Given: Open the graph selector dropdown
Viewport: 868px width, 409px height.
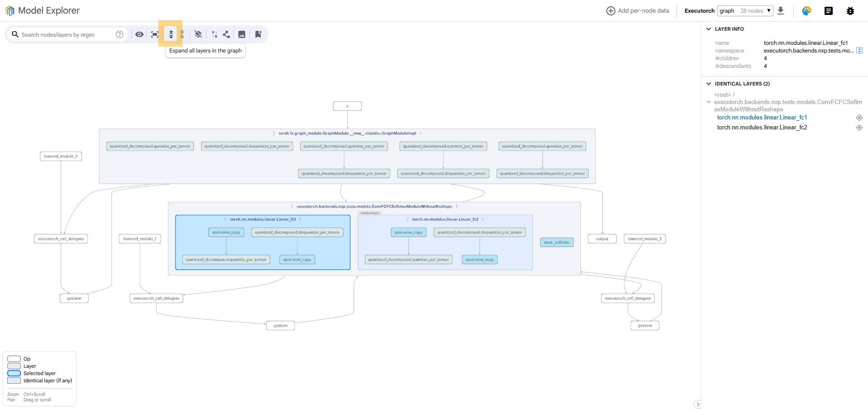Looking at the screenshot, I should [x=745, y=11].
